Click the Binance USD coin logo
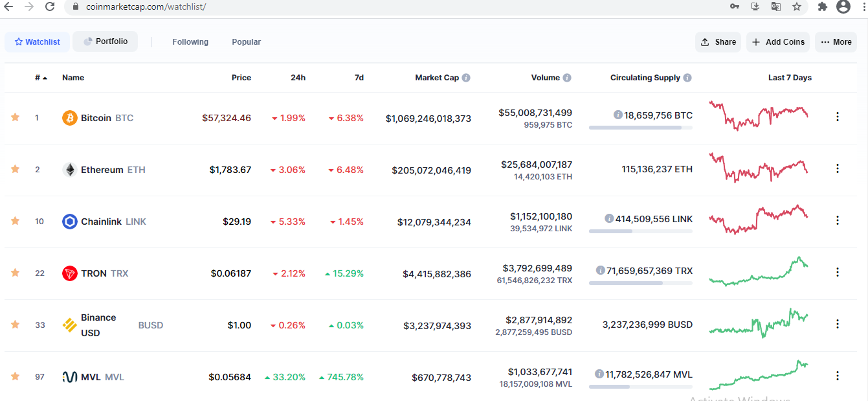The height and width of the screenshot is (401, 868). (70, 325)
